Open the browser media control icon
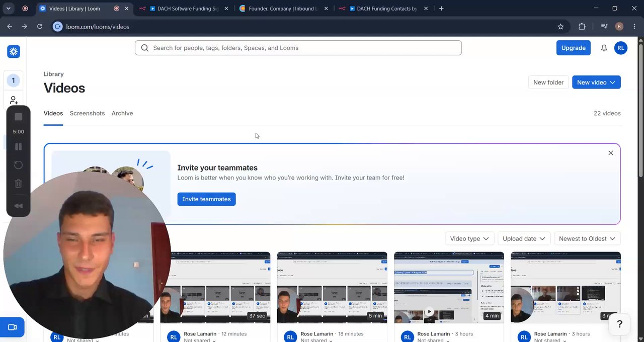The width and height of the screenshot is (644, 342). (x=604, y=27)
